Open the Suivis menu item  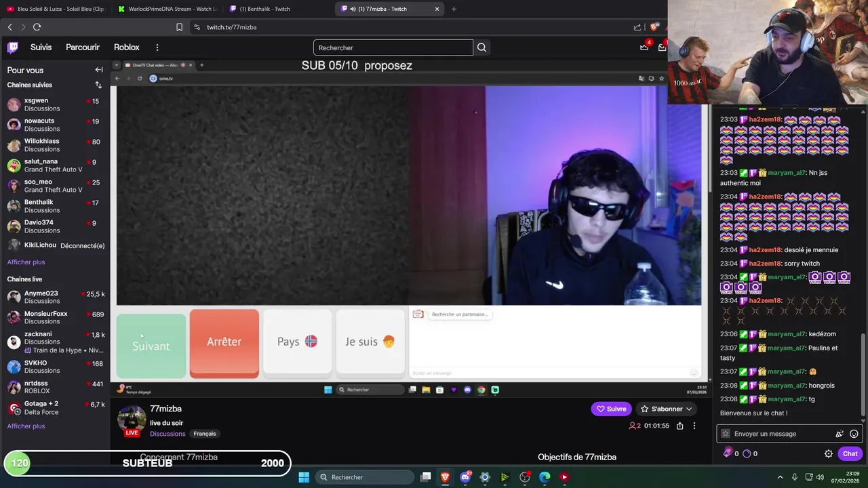click(x=41, y=47)
